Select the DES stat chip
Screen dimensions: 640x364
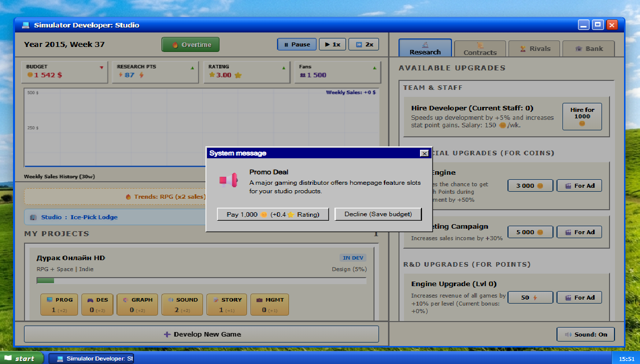(97, 305)
